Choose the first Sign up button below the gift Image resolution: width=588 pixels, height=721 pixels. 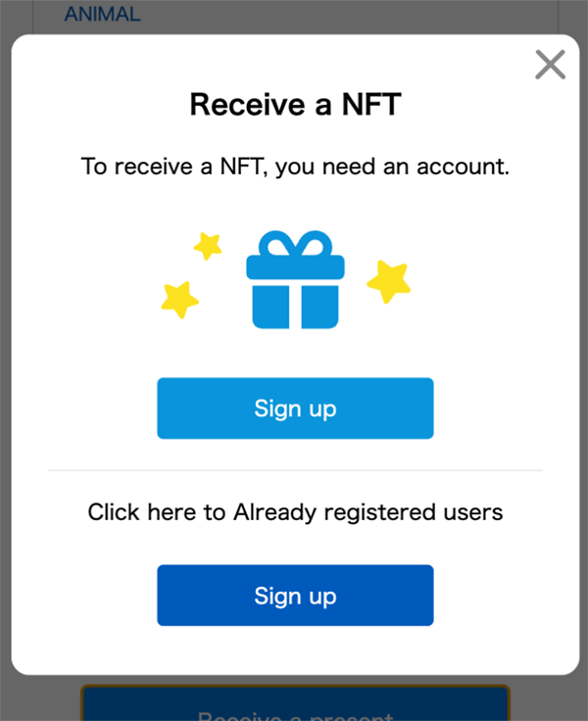[x=295, y=409]
